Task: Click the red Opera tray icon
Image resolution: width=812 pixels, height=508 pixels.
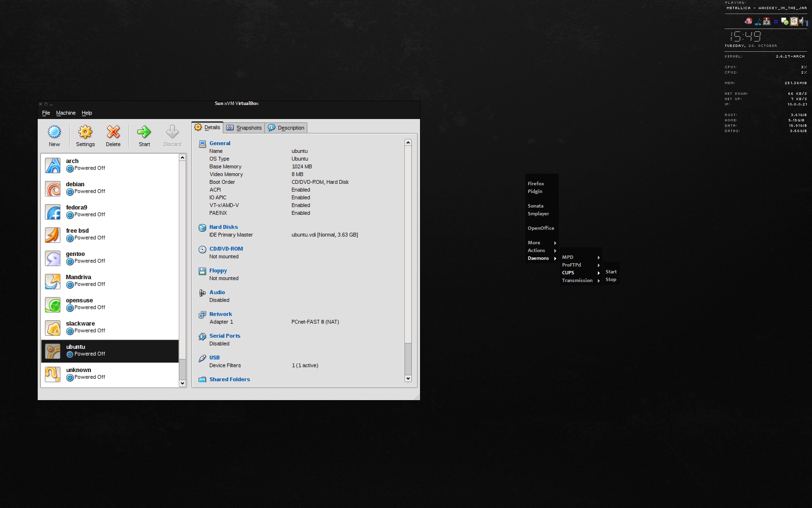Action: coord(749,21)
